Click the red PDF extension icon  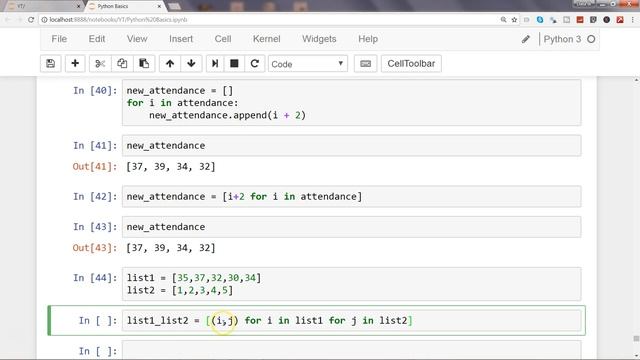620,20
